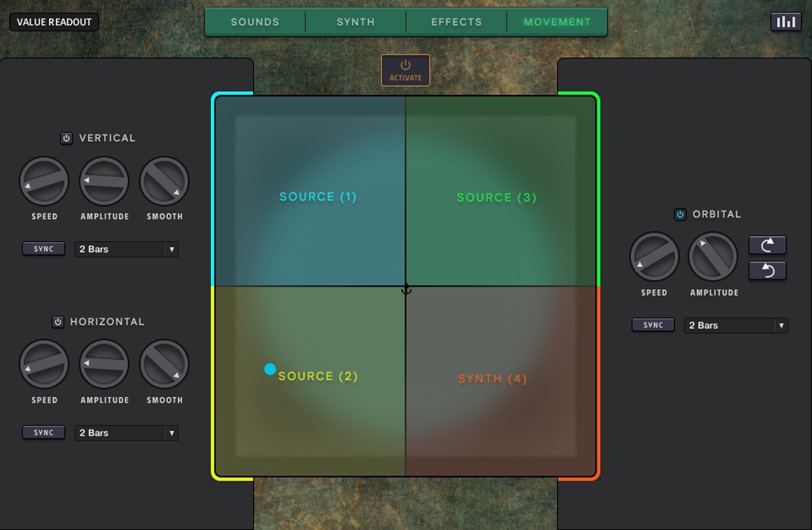Enable the Horizontal modulation power toggle
The height and width of the screenshot is (530, 812).
57,321
